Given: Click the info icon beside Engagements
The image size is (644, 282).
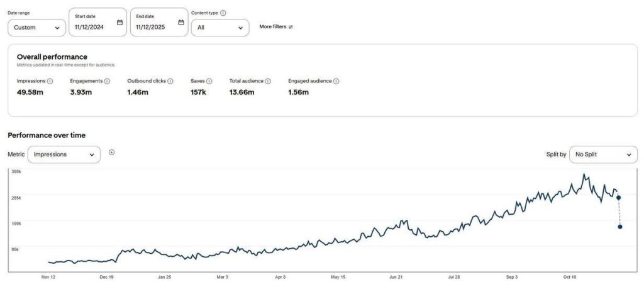Looking at the screenshot, I should 107,81.
